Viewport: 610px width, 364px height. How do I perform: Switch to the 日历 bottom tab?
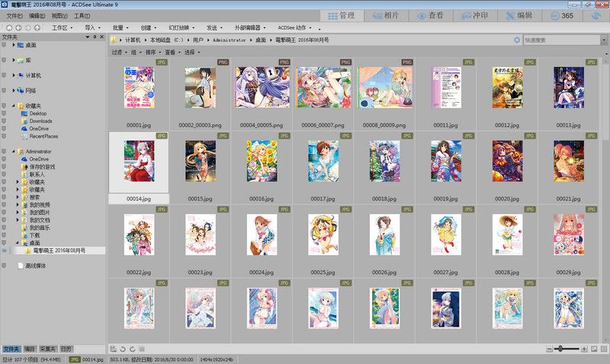click(66, 349)
